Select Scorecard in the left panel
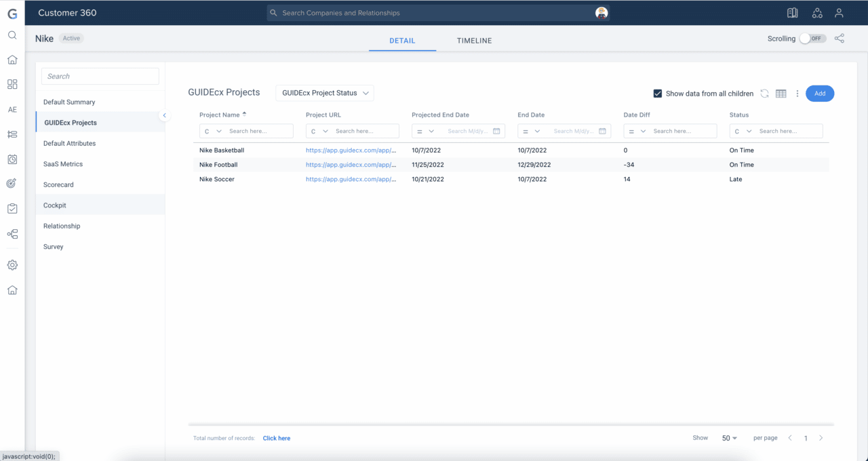Screen dimensions: 868x461 (57, 184)
